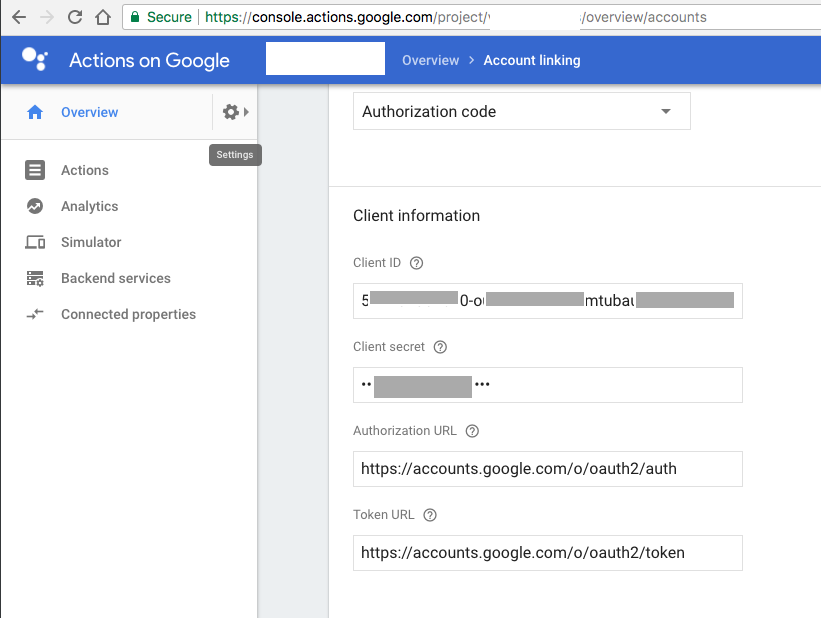Select Analytics in the sidebar
The height and width of the screenshot is (618, 821).
(x=89, y=206)
